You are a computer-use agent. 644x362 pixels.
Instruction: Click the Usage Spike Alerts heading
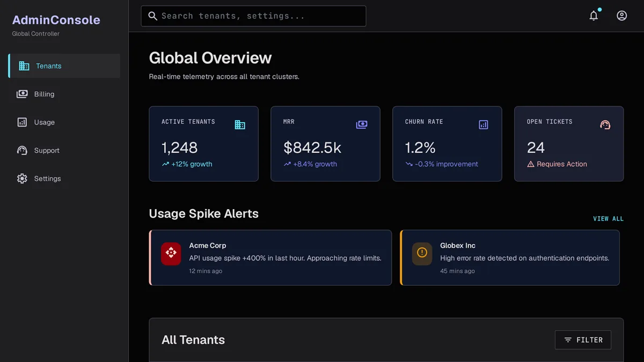click(x=204, y=213)
